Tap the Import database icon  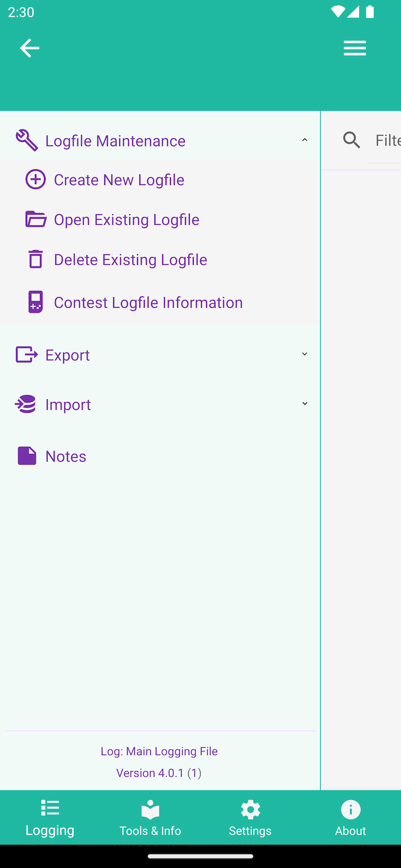[26, 405]
